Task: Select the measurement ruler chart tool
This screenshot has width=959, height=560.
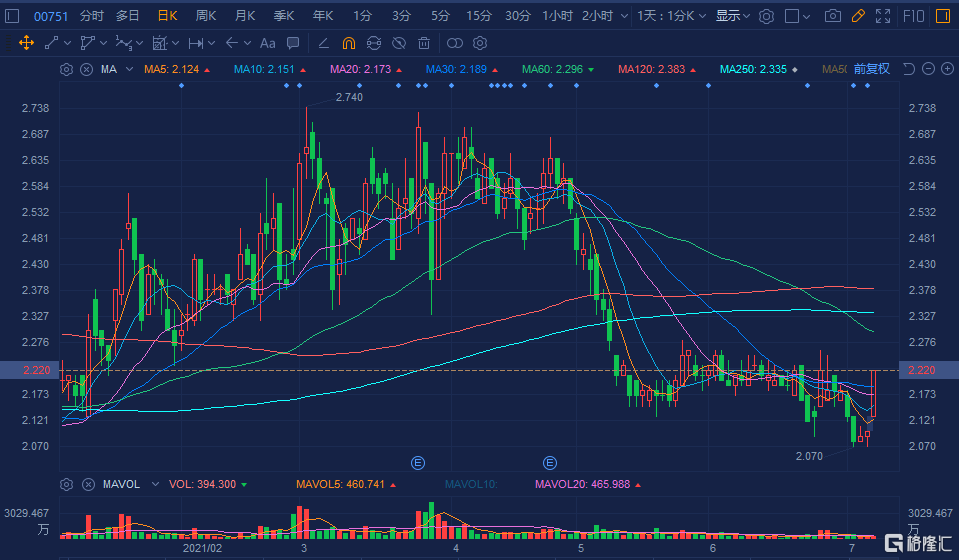Action: point(160,43)
